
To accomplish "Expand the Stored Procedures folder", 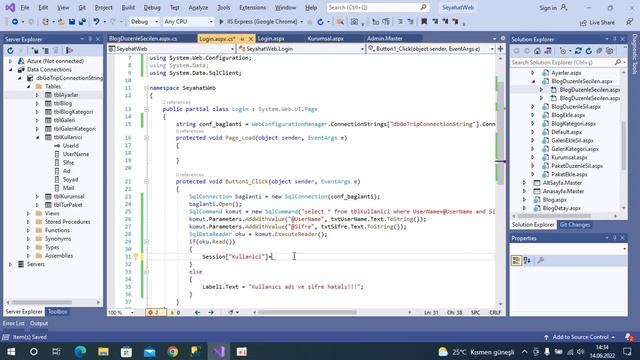I will (28, 222).
